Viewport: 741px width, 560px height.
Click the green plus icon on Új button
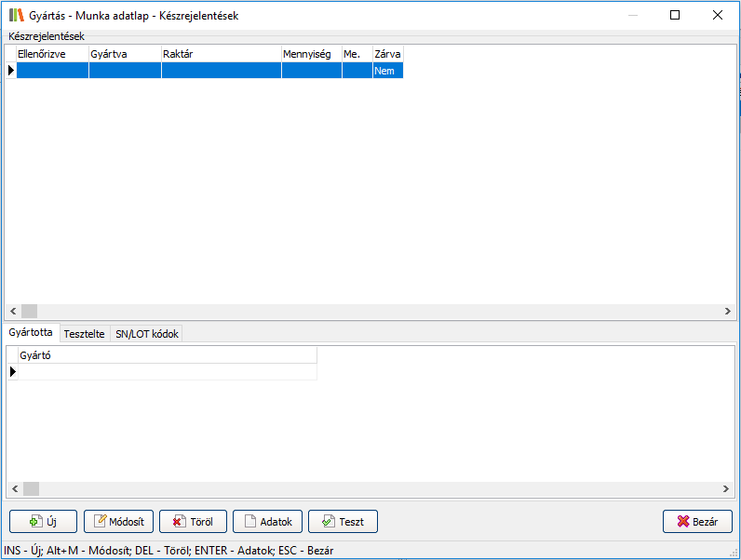tap(36, 522)
